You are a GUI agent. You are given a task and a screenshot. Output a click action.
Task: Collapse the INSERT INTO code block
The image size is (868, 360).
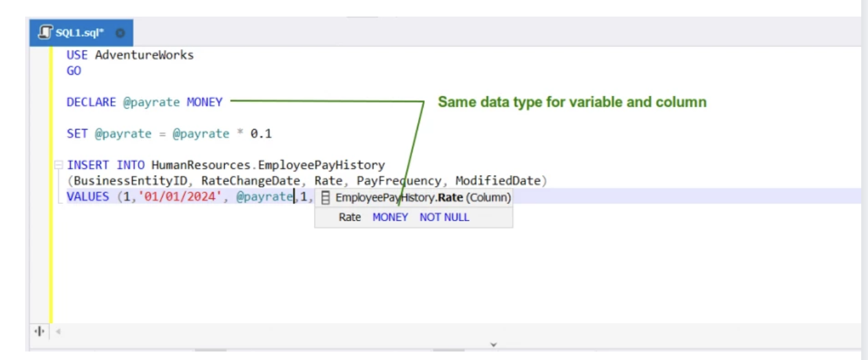click(x=58, y=165)
